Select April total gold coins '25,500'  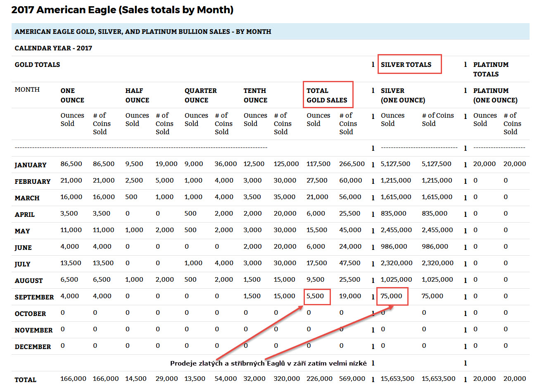(349, 214)
